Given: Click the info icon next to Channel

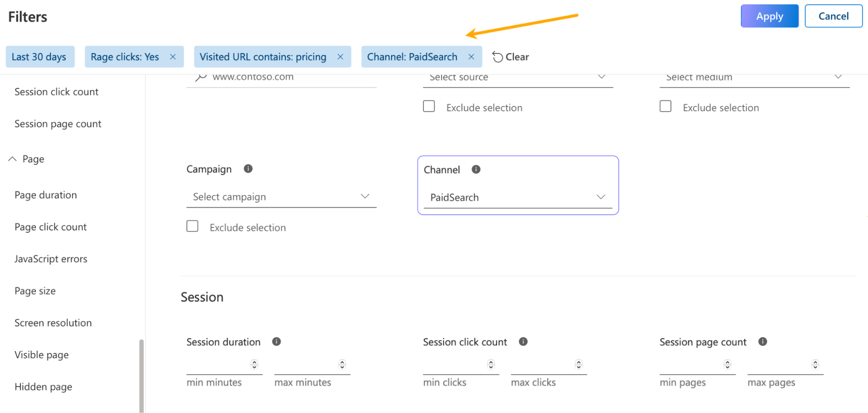Looking at the screenshot, I should (x=476, y=170).
